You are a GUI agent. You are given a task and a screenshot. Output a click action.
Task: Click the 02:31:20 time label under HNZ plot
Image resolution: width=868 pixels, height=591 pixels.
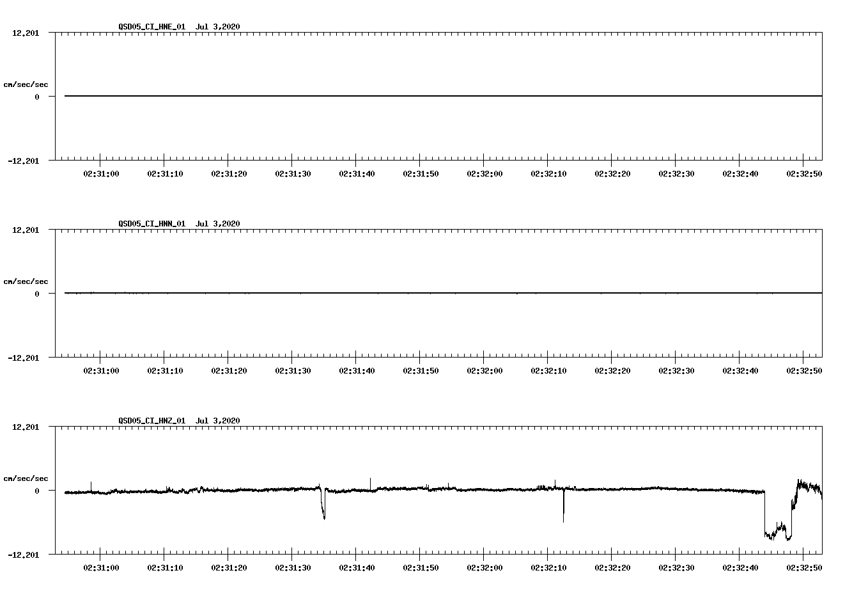coord(229,567)
